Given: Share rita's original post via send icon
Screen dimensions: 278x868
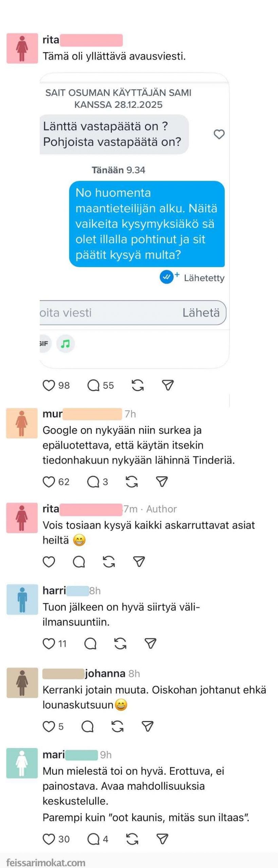Looking at the screenshot, I should (x=168, y=386).
